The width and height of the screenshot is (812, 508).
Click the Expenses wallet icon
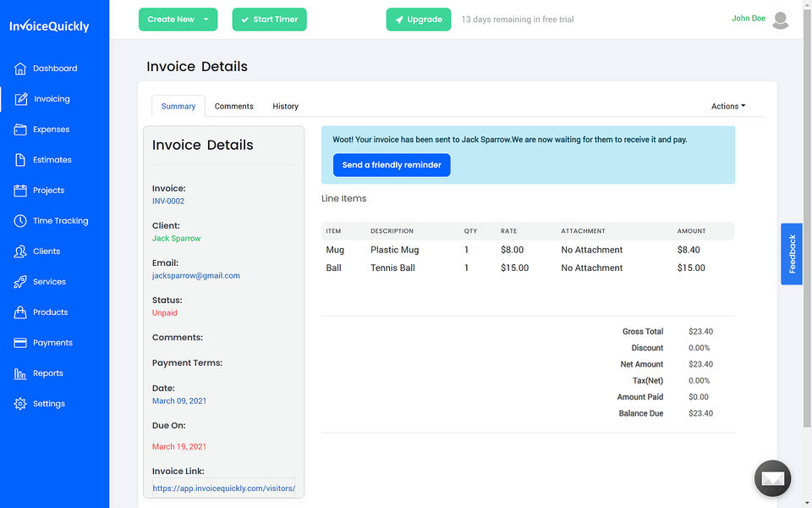pos(20,130)
